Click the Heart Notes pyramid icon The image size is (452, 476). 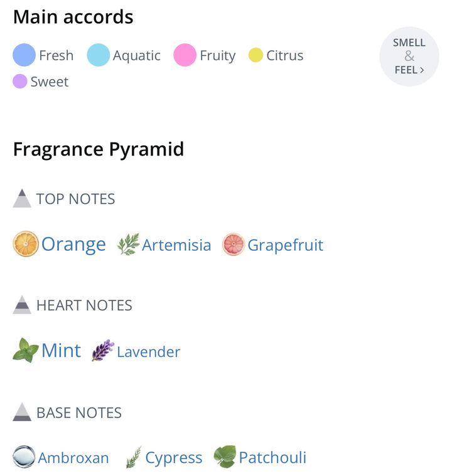22,305
